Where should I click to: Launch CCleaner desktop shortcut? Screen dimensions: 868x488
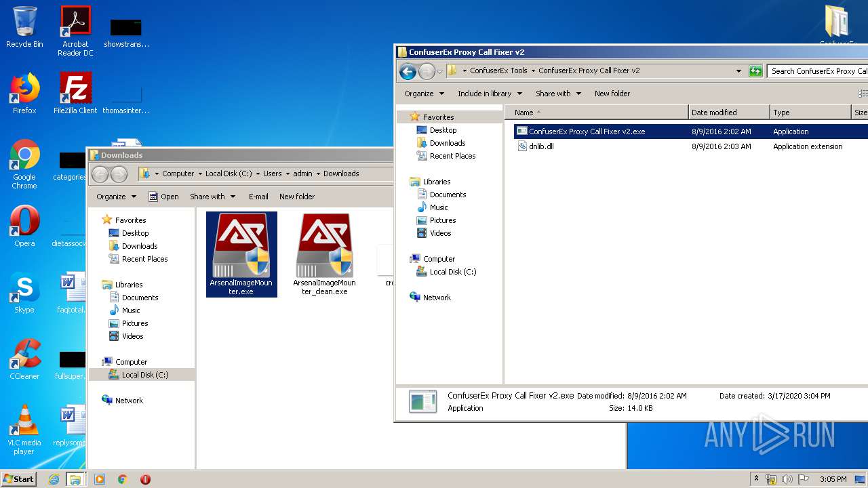tap(24, 359)
